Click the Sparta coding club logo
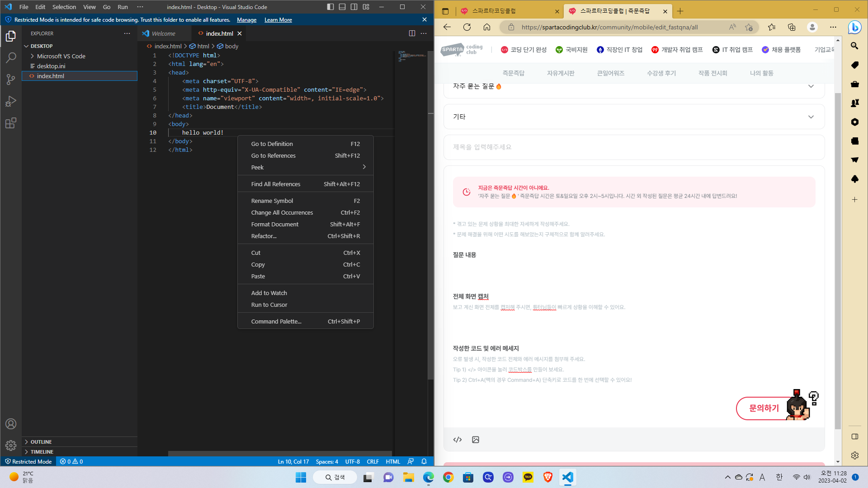This screenshot has width=868, height=488. click(462, 50)
